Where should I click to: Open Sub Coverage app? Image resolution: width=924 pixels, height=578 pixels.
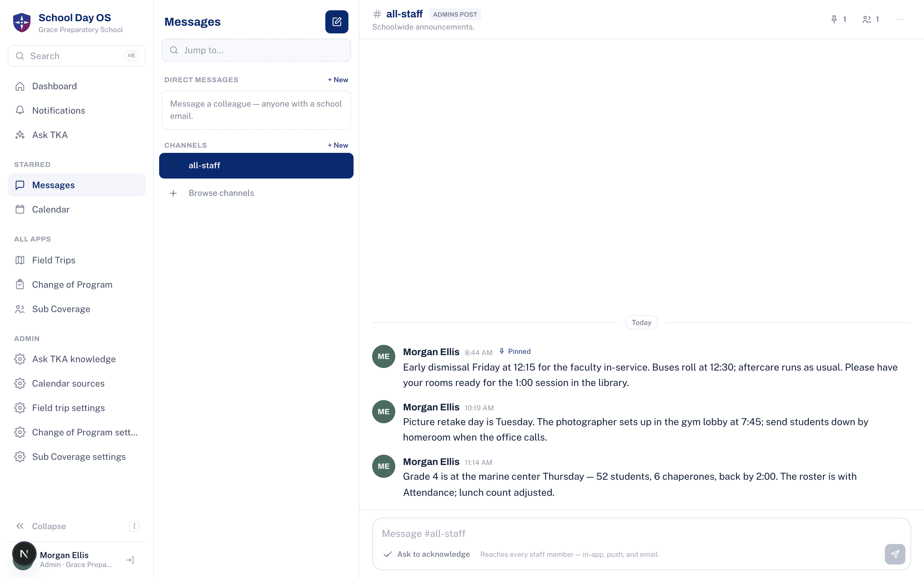[76, 309]
